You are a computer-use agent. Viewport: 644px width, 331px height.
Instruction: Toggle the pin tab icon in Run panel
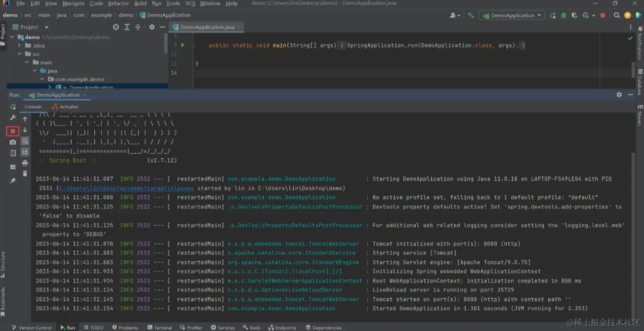pyautogui.click(x=13, y=181)
